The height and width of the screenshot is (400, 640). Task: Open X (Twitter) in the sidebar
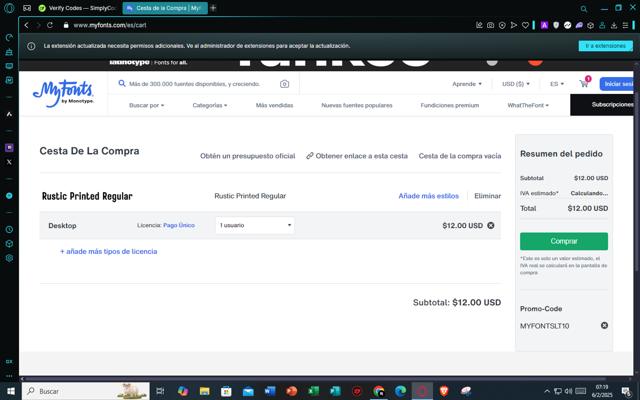(9, 162)
